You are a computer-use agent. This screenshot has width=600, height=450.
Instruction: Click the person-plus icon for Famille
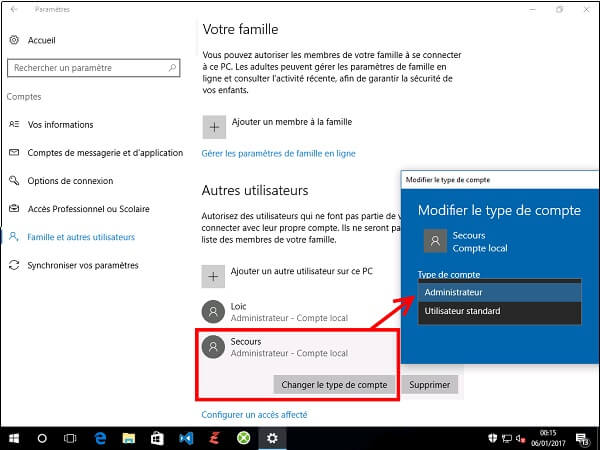(14, 236)
